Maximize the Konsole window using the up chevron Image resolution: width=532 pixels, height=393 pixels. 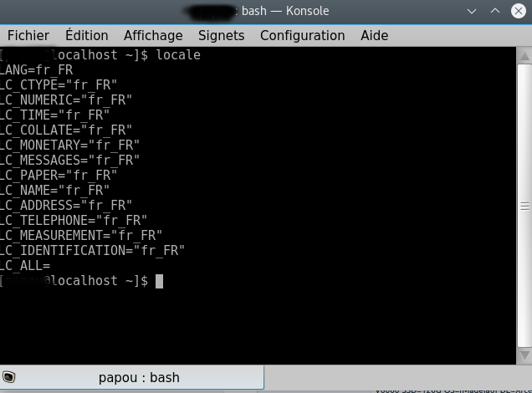[495, 11]
